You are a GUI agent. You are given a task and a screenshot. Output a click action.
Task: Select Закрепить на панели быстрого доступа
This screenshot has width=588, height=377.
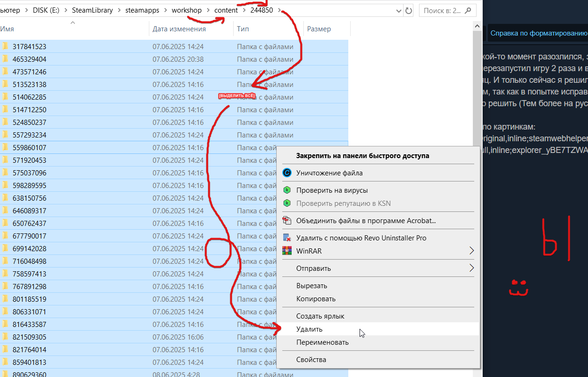(x=363, y=155)
